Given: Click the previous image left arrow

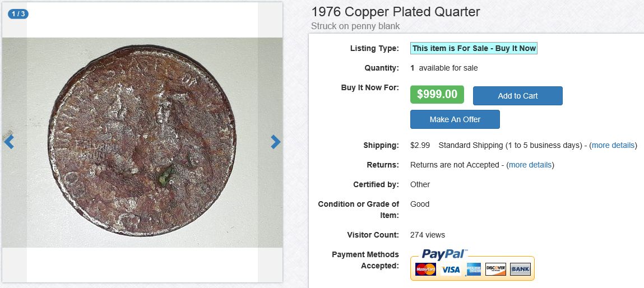Looking at the screenshot, I should click(x=9, y=142).
